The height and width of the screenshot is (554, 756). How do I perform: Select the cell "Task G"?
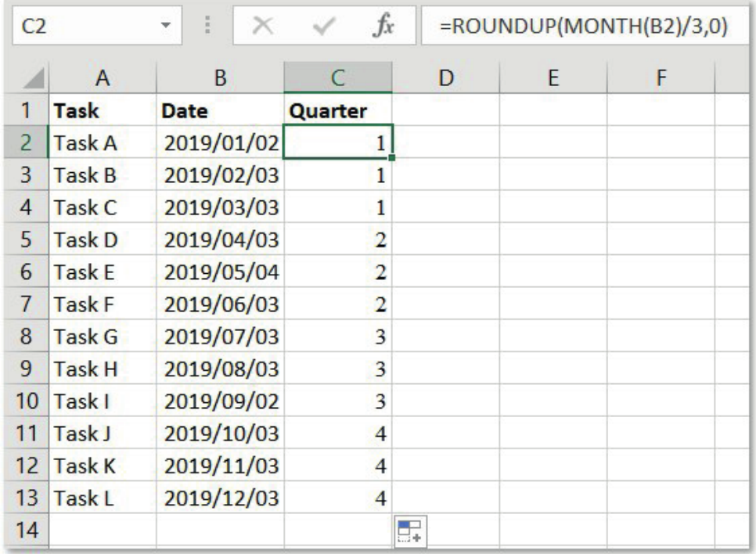click(103, 336)
